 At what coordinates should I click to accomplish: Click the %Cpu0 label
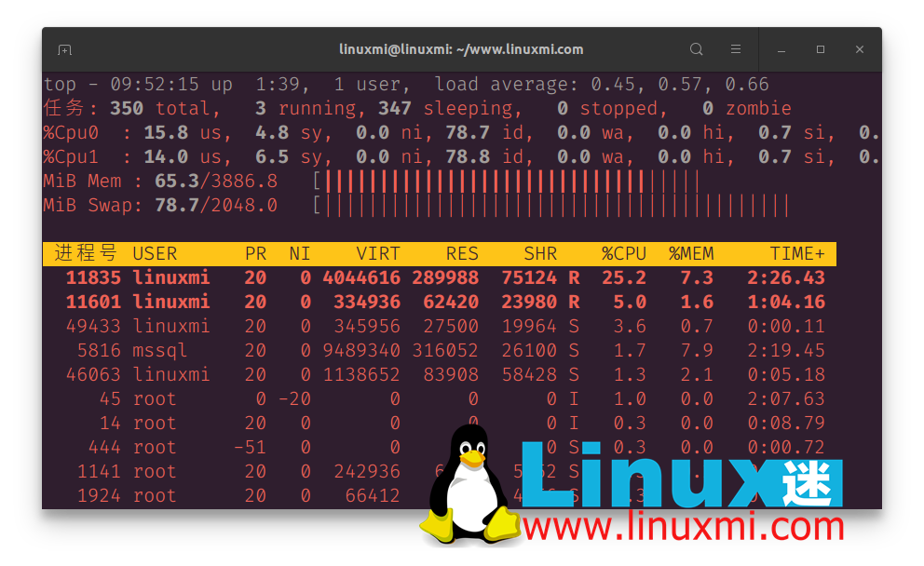(x=71, y=133)
